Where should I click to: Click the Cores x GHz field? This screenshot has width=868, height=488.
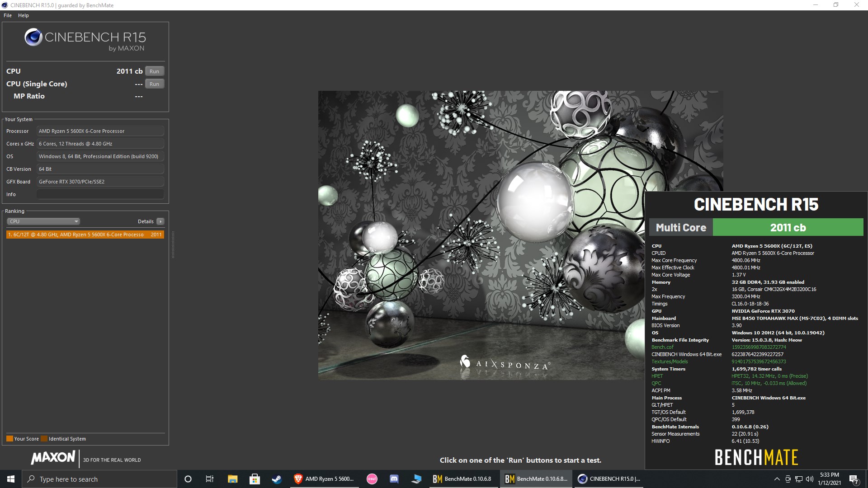click(x=100, y=144)
